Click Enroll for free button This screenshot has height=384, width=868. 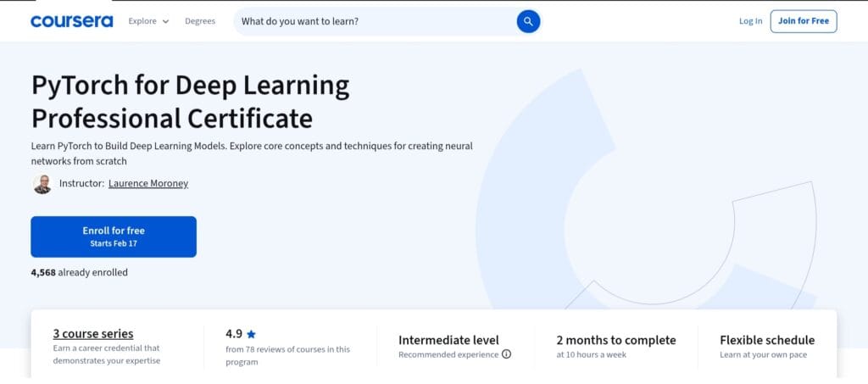[x=114, y=237]
